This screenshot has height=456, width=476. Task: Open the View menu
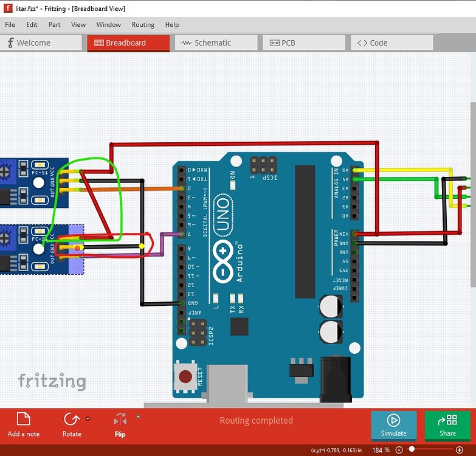point(78,24)
